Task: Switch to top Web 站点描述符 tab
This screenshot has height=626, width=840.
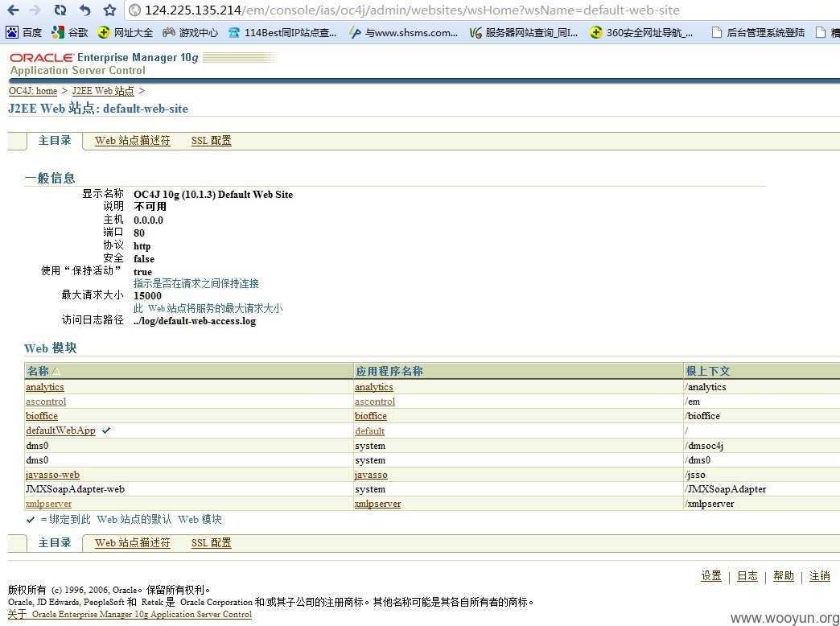Action: pyautogui.click(x=132, y=141)
